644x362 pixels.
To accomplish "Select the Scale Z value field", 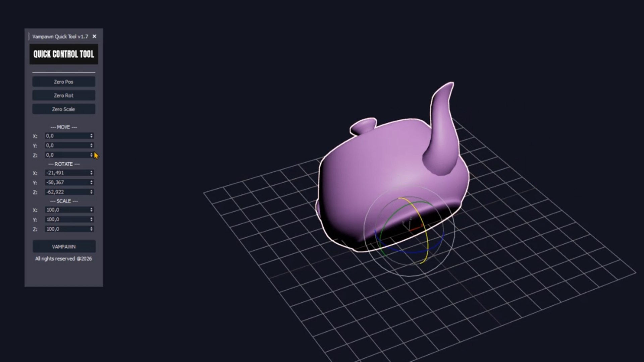I will click(x=67, y=229).
